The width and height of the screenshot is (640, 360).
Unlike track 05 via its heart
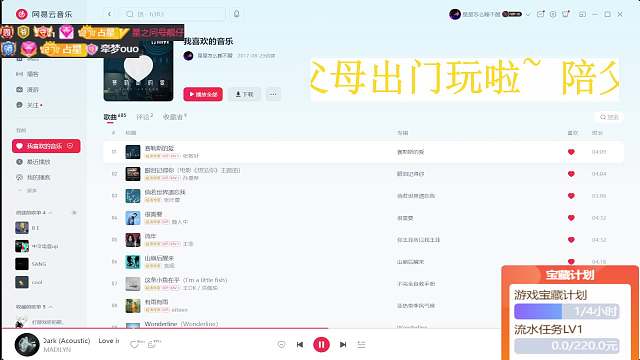coord(571,240)
